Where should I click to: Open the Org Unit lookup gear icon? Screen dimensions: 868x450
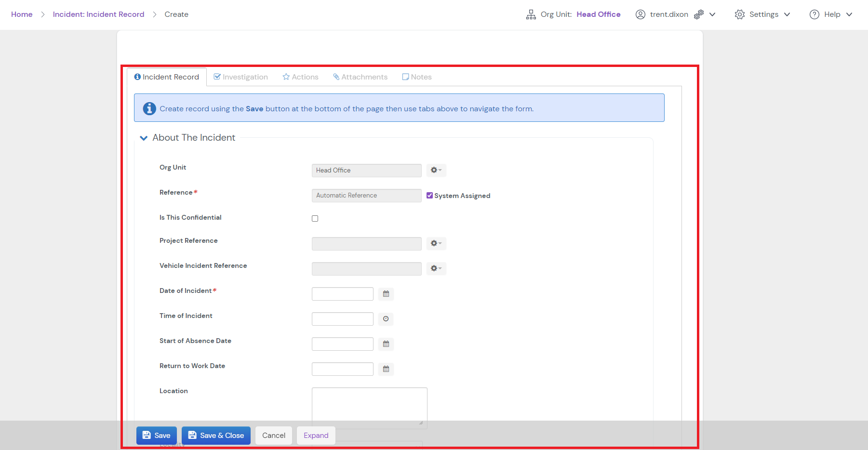[436, 170]
